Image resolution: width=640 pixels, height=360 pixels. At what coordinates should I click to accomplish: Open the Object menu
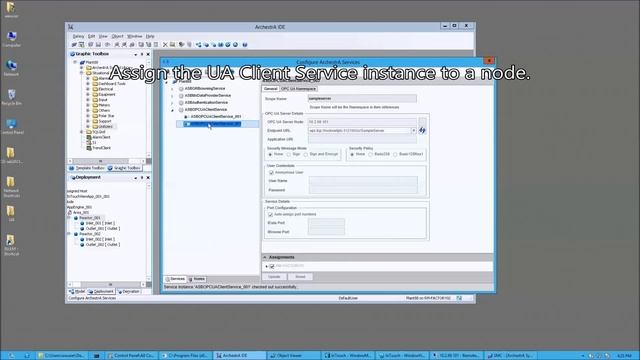[x=117, y=36]
